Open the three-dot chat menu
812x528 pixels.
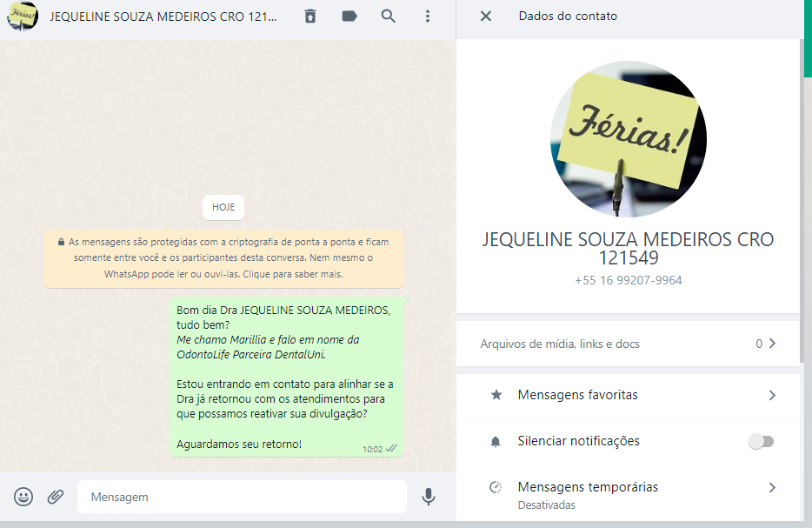428,16
